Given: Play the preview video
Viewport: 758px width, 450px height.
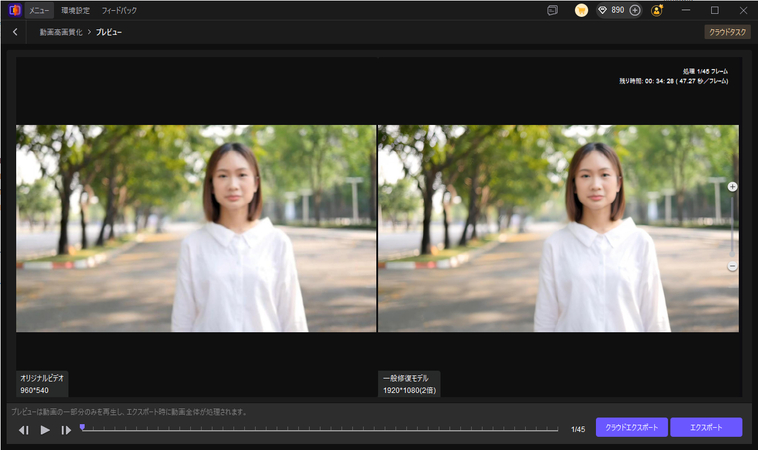Looking at the screenshot, I should point(45,430).
